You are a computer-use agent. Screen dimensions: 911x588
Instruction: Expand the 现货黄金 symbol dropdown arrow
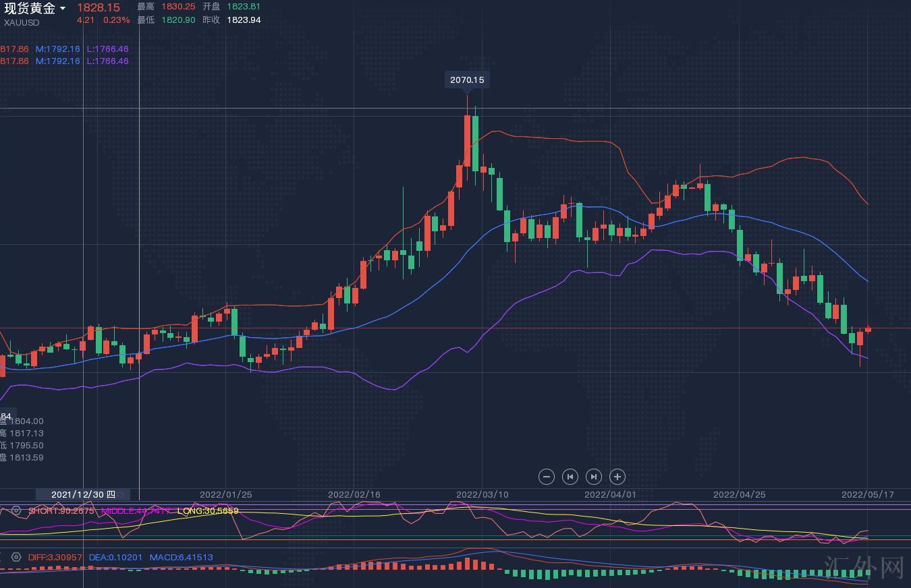[63, 9]
